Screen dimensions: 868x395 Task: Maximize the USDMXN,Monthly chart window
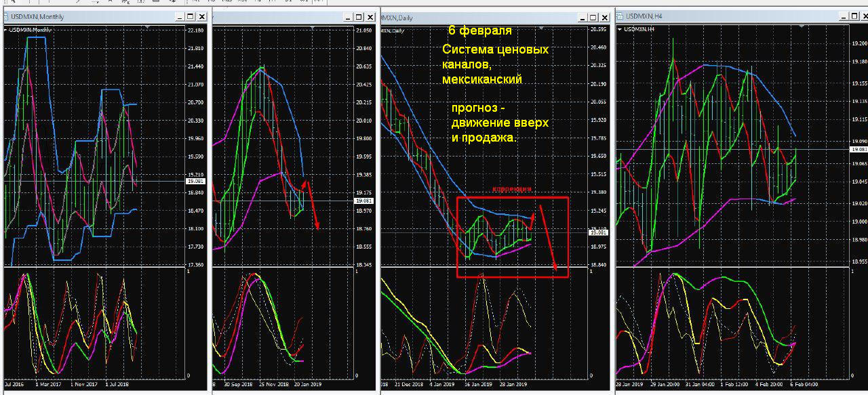(191, 16)
